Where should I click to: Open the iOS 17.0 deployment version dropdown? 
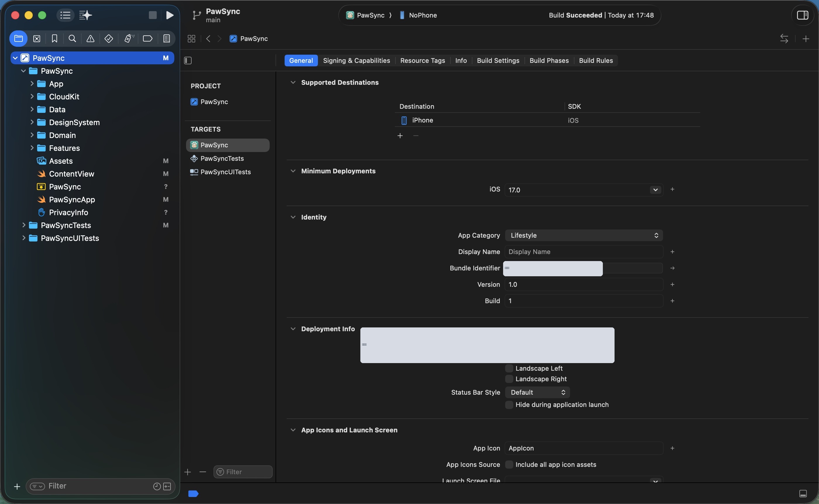tap(655, 190)
